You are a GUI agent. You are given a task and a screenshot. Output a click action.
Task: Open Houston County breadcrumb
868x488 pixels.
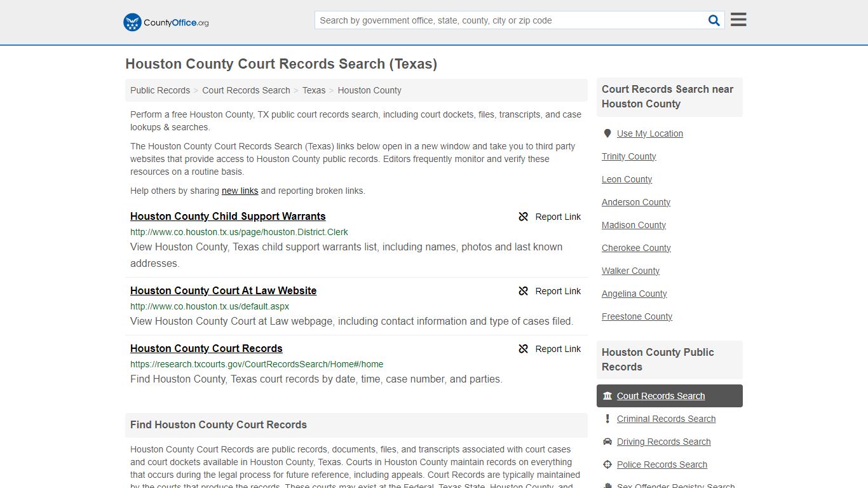pyautogui.click(x=369, y=90)
